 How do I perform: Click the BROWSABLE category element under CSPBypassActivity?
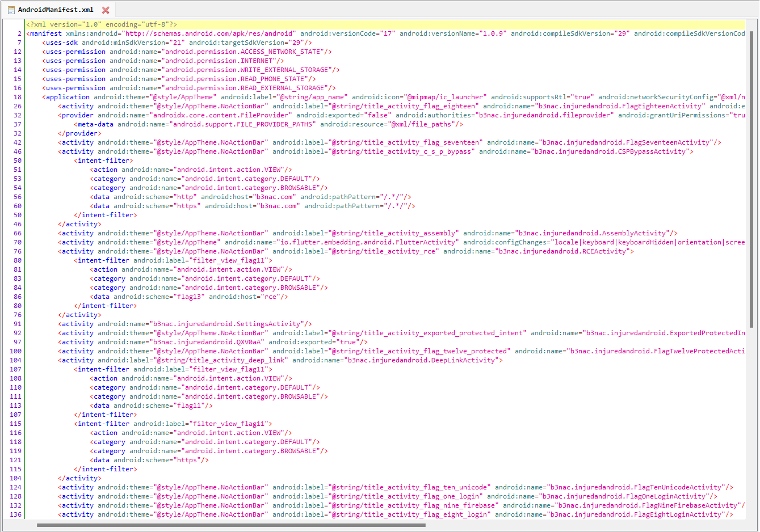[x=199, y=187]
